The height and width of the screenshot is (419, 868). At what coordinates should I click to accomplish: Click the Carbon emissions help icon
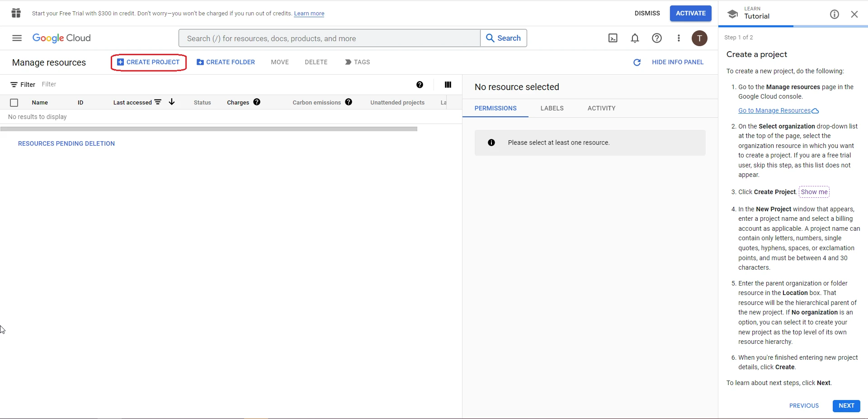349,102
